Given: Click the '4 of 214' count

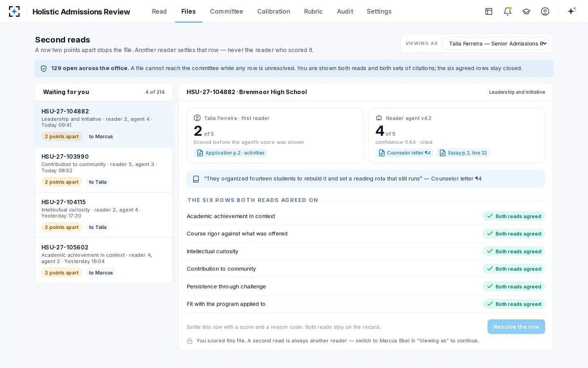Looking at the screenshot, I should [155, 92].
